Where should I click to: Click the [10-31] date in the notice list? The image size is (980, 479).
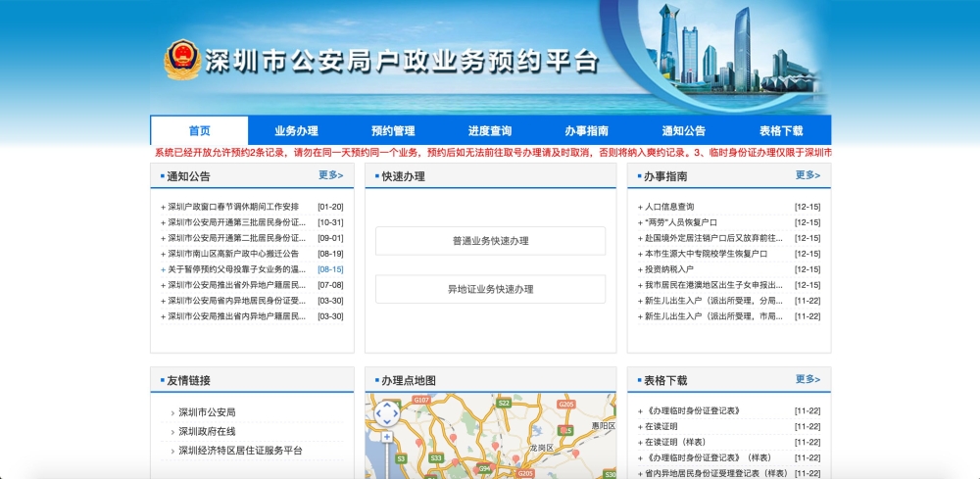[330, 222]
